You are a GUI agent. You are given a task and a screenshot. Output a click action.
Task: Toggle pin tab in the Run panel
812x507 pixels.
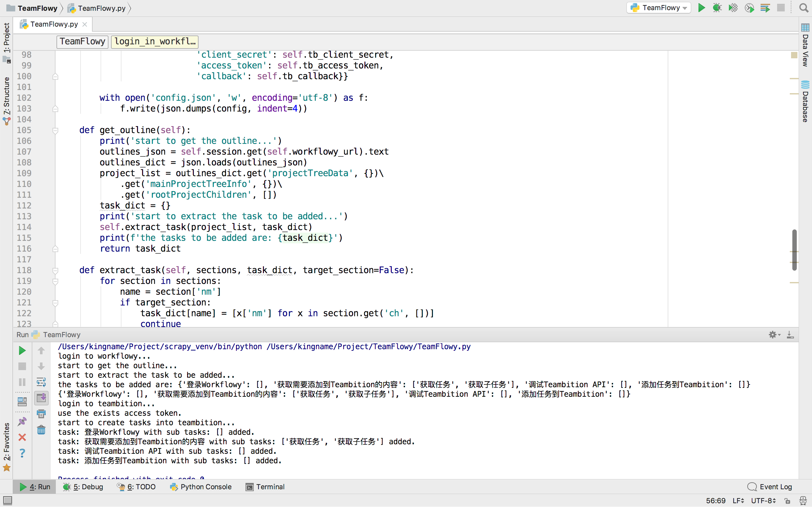click(x=22, y=421)
